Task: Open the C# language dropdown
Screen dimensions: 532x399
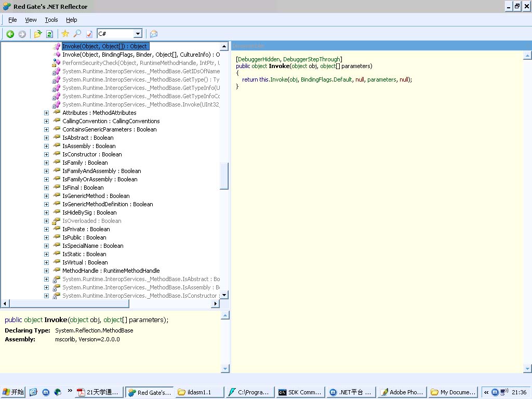Action: (138, 34)
